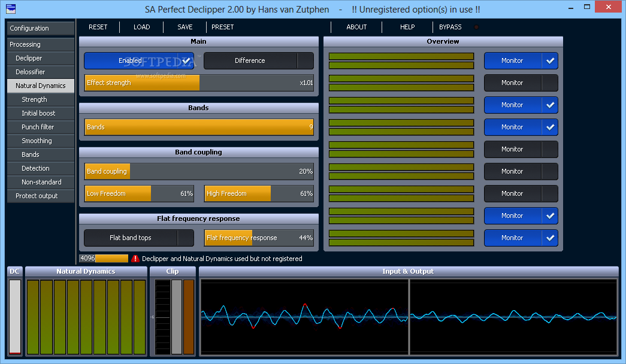This screenshot has width=626, height=364.
Task: Click the first band overview meter
Action: pyautogui.click(x=401, y=60)
